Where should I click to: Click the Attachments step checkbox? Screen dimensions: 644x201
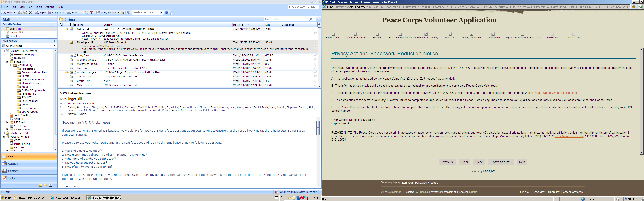click(493, 34)
